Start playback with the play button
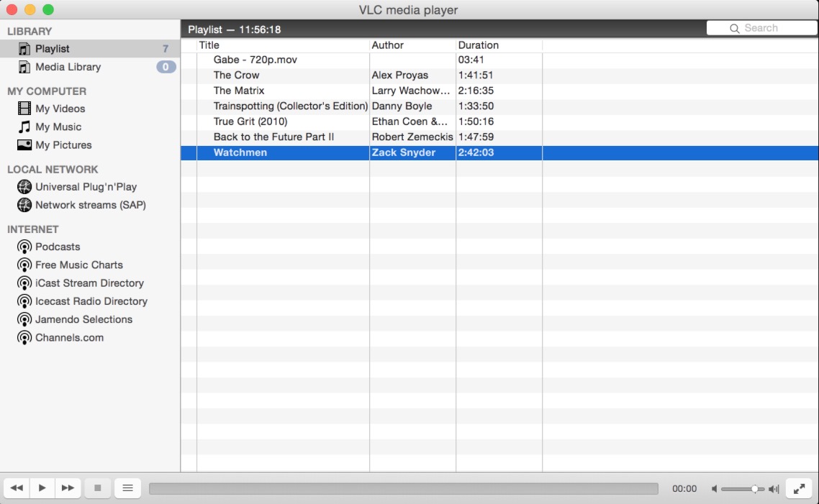The width and height of the screenshot is (819, 504). click(x=42, y=488)
